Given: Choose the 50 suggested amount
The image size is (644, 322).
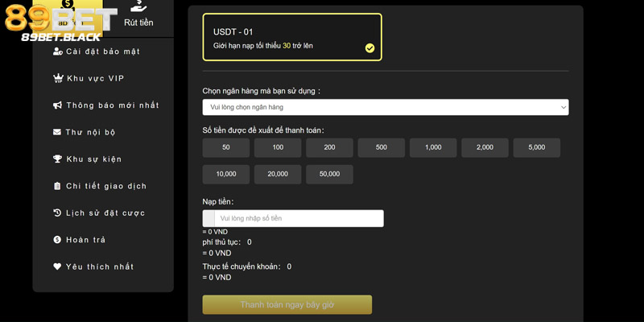Looking at the screenshot, I should point(225,147).
